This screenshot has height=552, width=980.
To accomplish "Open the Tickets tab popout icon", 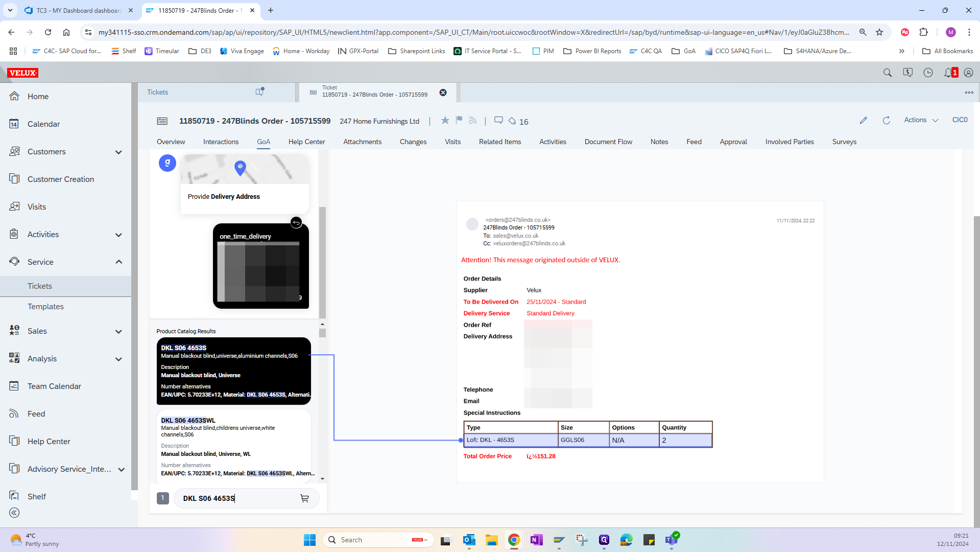I will (260, 91).
